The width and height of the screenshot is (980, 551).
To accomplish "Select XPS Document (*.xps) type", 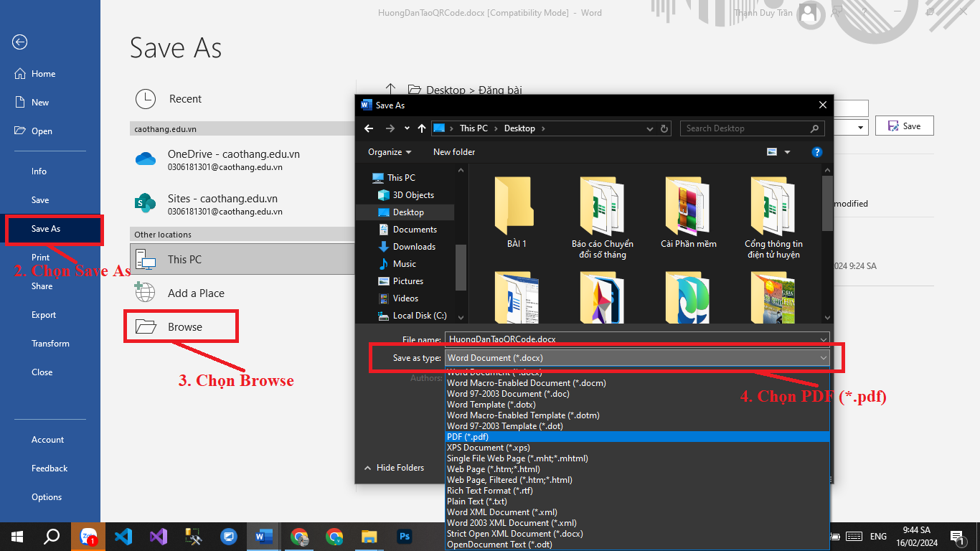I will pyautogui.click(x=637, y=448).
